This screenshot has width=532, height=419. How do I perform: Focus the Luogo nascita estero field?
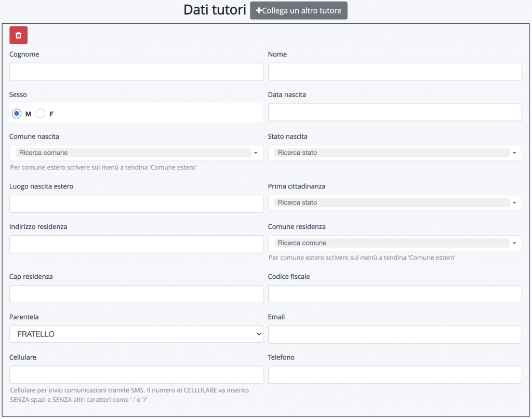tap(136, 204)
